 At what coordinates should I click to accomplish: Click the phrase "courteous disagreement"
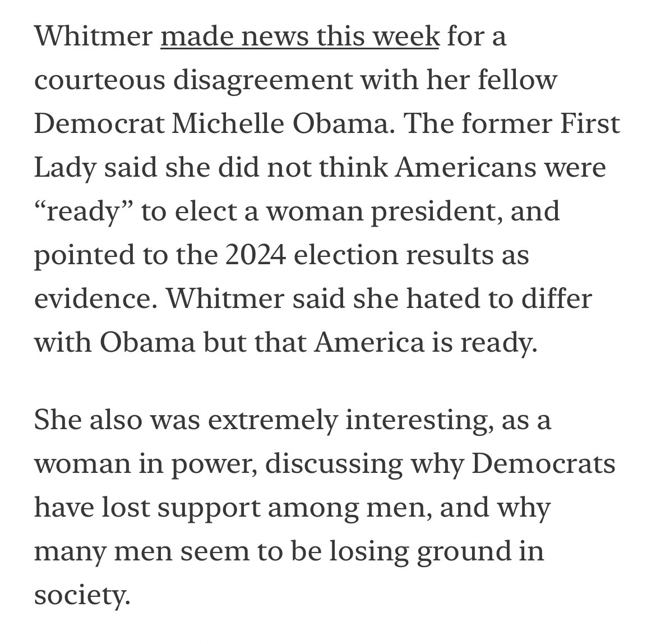(193, 80)
